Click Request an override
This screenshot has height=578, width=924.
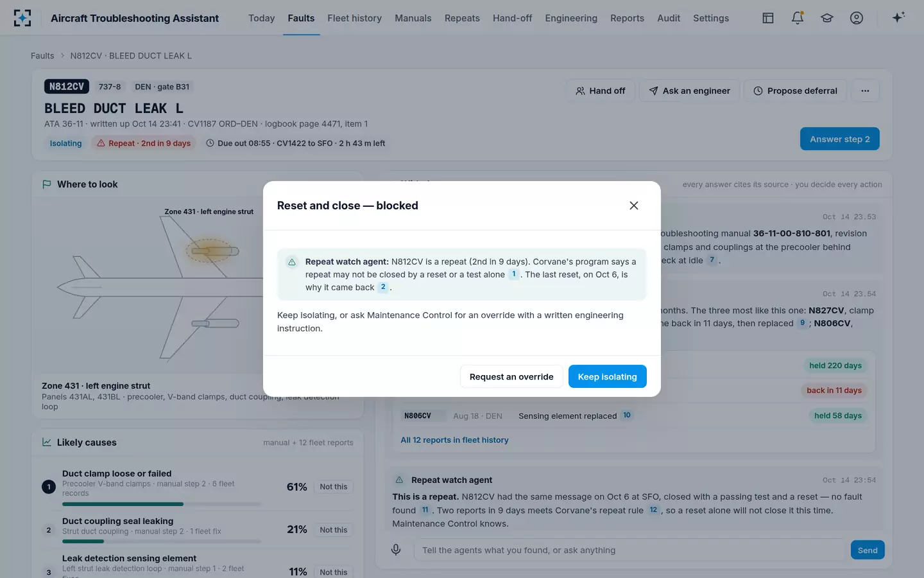tap(511, 376)
